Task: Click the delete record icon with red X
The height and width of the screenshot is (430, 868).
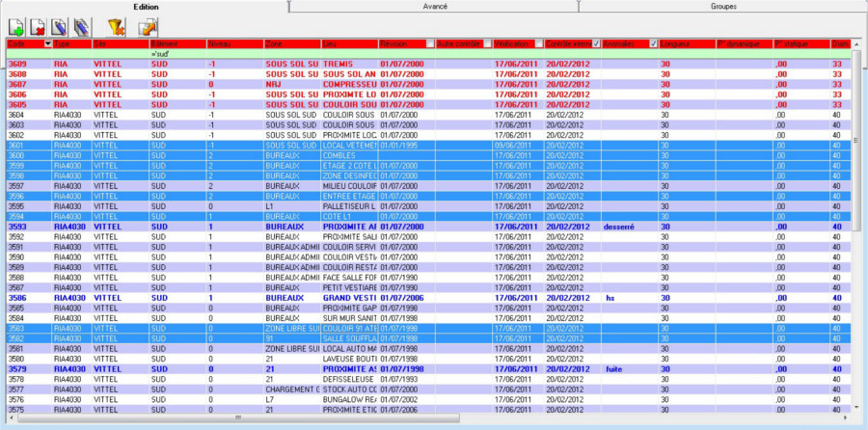Action: click(x=38, y=27)
